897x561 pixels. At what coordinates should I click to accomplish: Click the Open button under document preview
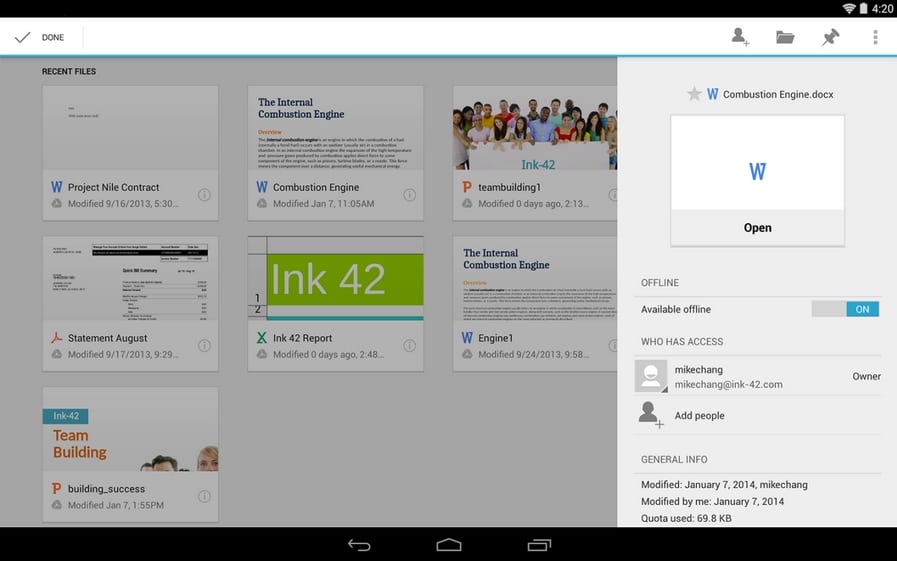[x=757, y=228]
